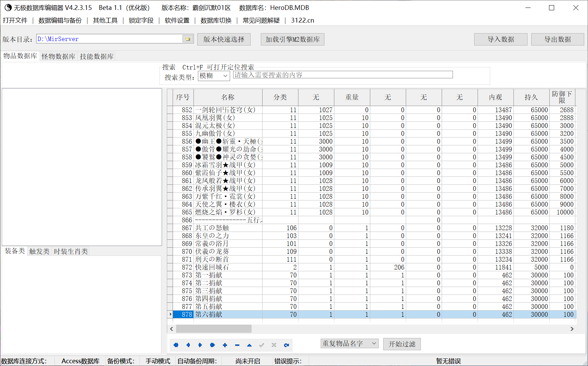Open 数据编辑与备份 menu
The height and width of the screenshot is (366, 588).
coord(60,21)
